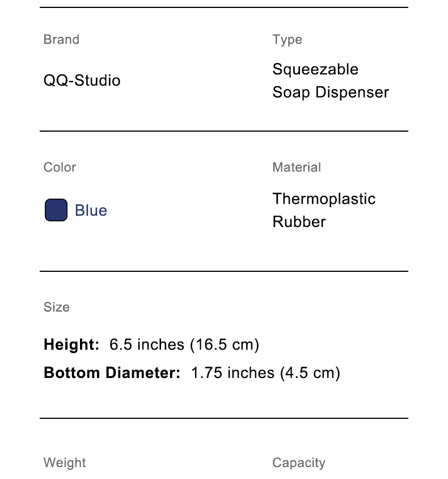Image resolution: width=448 pixels, height=479 pixels.
Task: Click the (16.5 cm) height conversion
Action: (x=224, y=344)
